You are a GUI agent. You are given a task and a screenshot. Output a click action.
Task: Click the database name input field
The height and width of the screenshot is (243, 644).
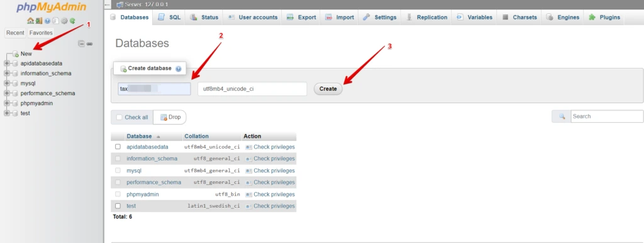(x=155, y=89)
